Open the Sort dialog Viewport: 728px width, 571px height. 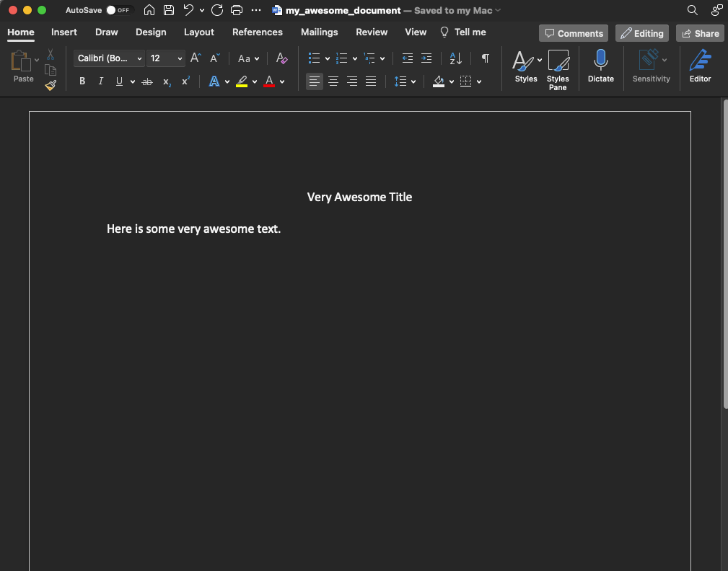pyautogui.click(x=455, y=58)
